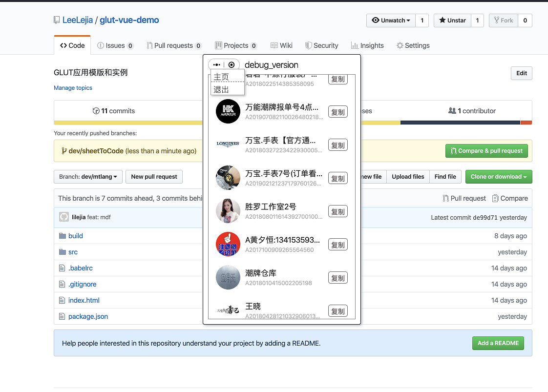The height and width of the screenshot is (392, 548).
Task: Click the Edit description button
Action: pos(522,73)
